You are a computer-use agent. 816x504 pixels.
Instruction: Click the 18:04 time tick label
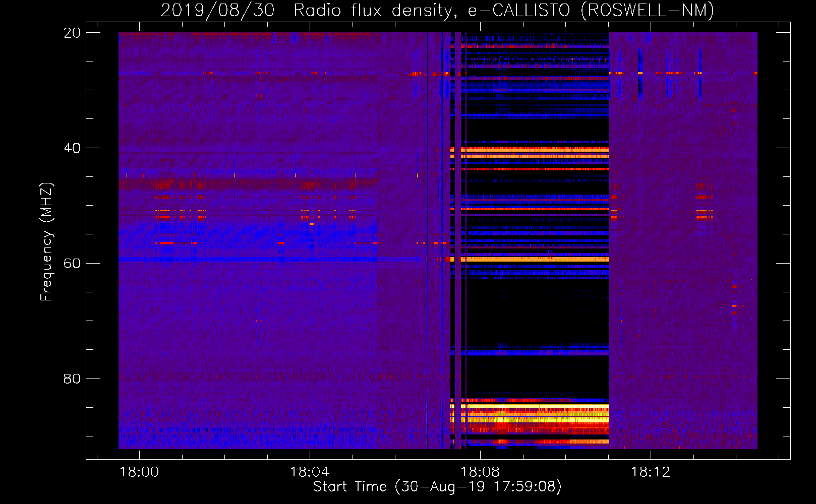point(310,472)
